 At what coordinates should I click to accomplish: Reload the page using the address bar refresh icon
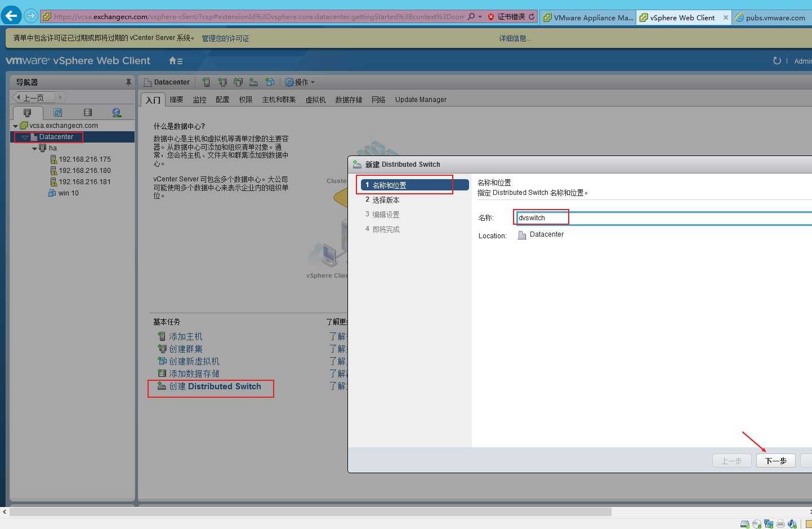tap(532, 17)
